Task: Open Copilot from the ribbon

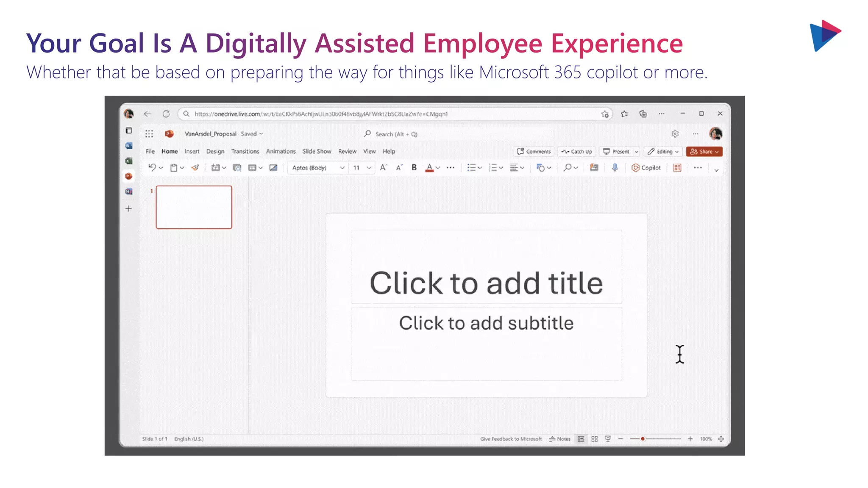Action: click(x=646, y=168)
